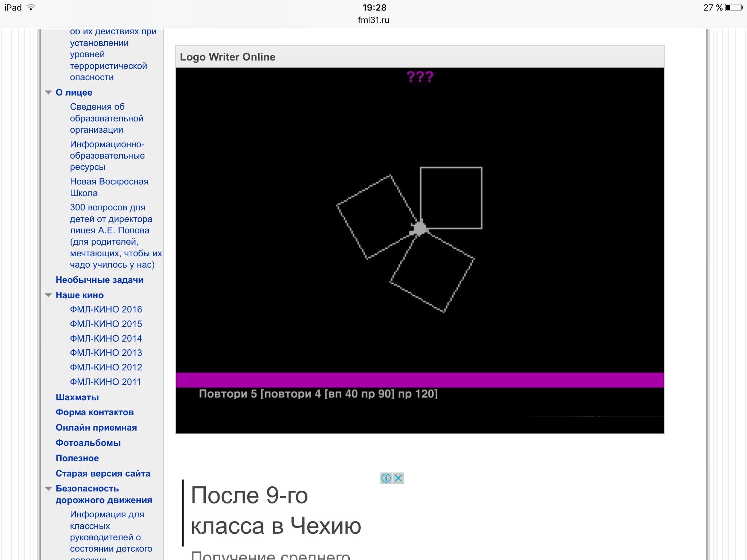Click the purple divider bar in Logo Writer
This screenshot has height=560, width=747.
click(419, 380)
